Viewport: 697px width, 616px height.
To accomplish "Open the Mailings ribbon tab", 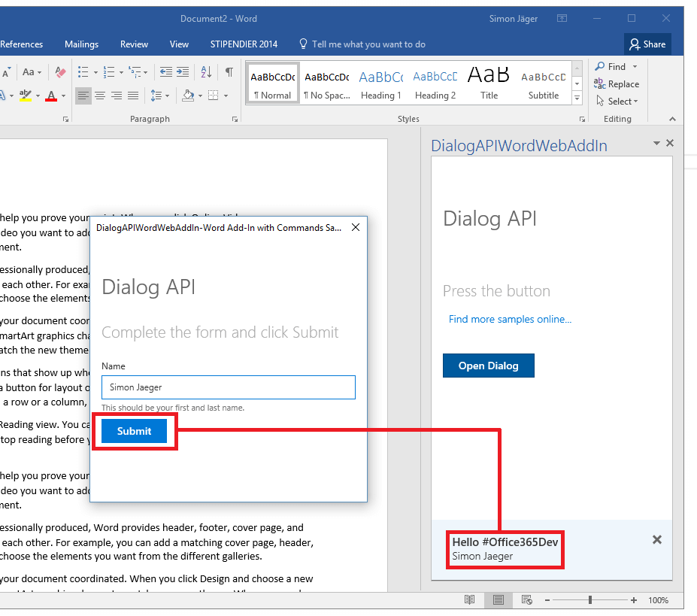I will point(81,44).
